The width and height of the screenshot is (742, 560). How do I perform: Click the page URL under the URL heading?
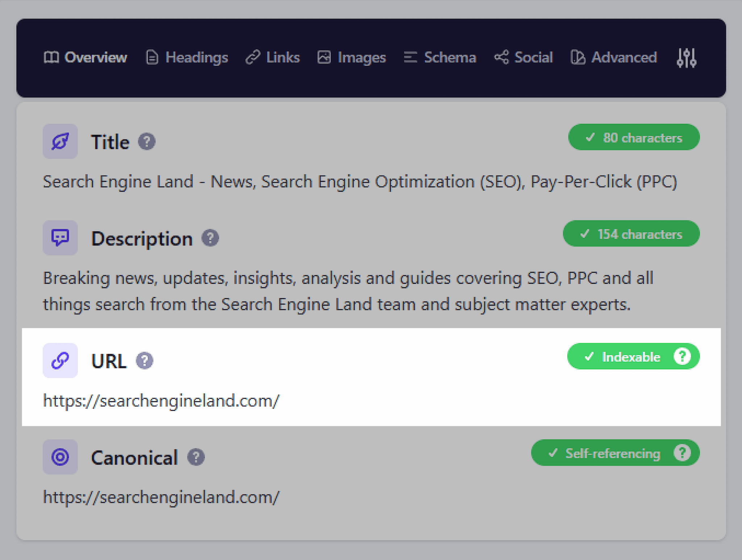coord(161,401)
